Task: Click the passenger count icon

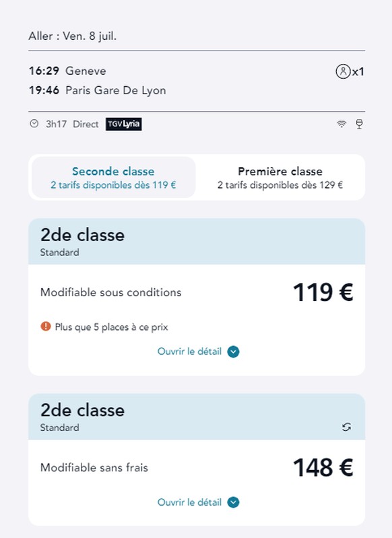Action: coord(343,71)
